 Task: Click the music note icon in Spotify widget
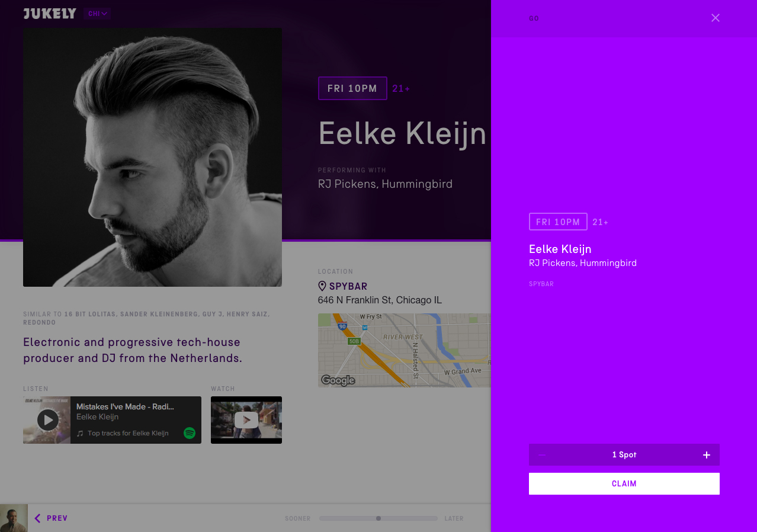[80, 434]
